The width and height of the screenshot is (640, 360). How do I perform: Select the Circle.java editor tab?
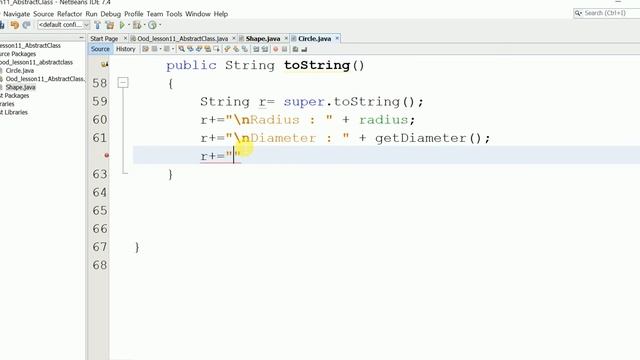(x=314, y=38)
